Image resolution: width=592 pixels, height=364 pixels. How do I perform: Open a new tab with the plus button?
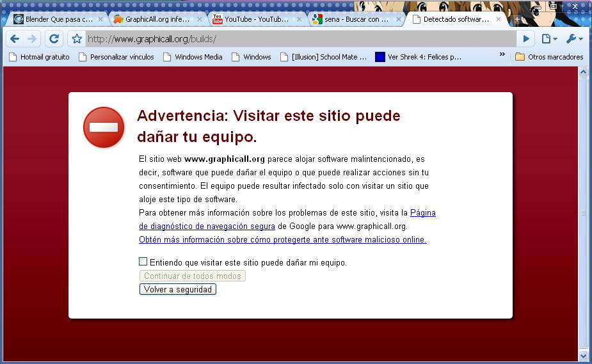(x=517, y=19)
